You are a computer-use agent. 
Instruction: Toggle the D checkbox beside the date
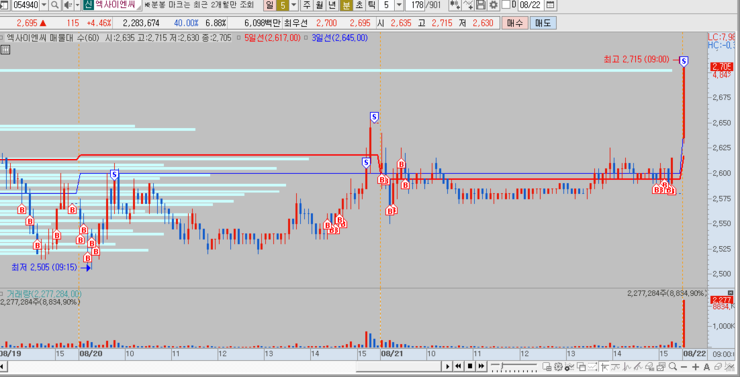(506, 5)
